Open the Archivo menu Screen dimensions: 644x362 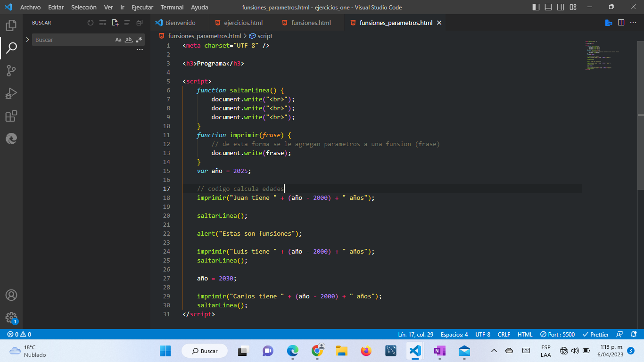[30, 7]
